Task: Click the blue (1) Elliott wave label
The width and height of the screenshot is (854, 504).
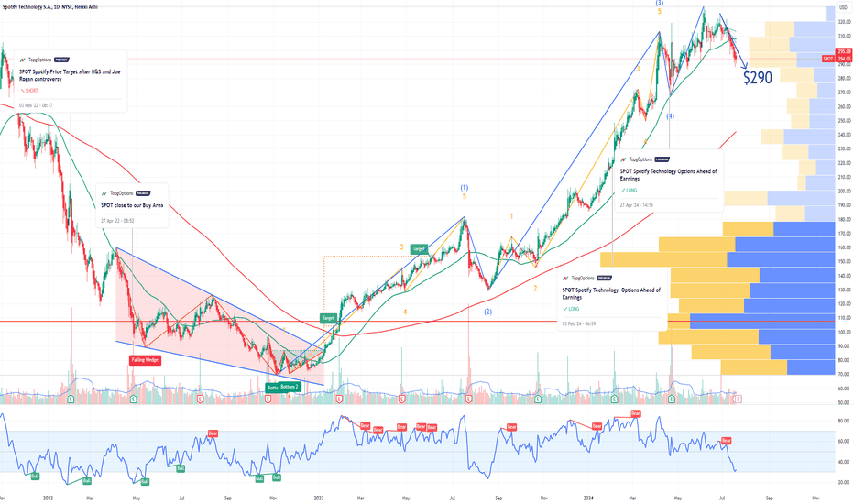Action: coord(464,188)
